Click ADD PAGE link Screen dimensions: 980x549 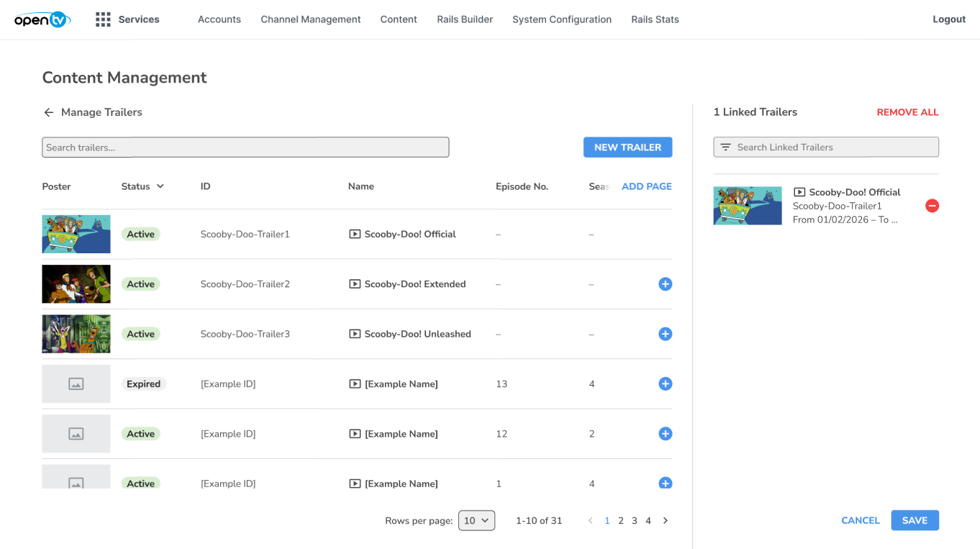click(647, 186)
